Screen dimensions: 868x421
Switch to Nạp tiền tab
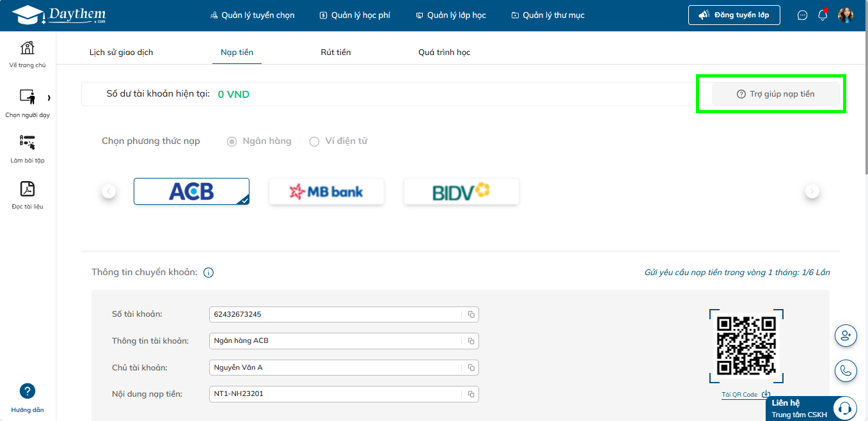pyautogui.click(x=237, y=52)
